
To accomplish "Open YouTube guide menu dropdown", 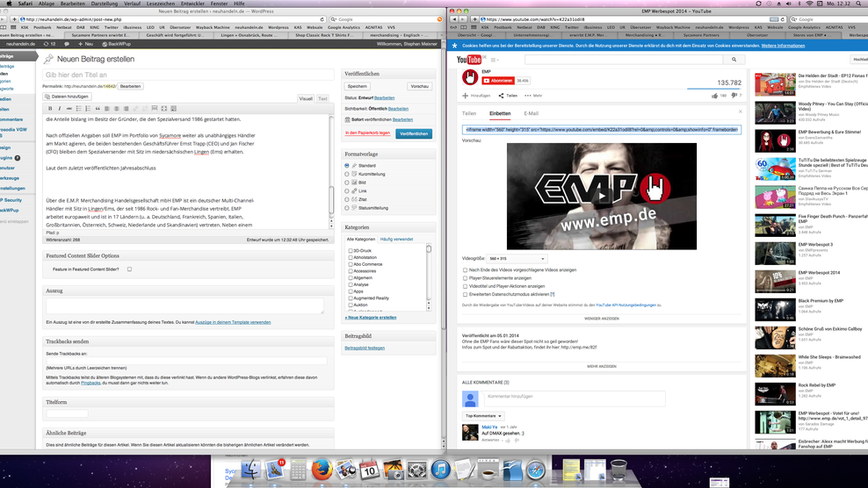I will (494, 60).
